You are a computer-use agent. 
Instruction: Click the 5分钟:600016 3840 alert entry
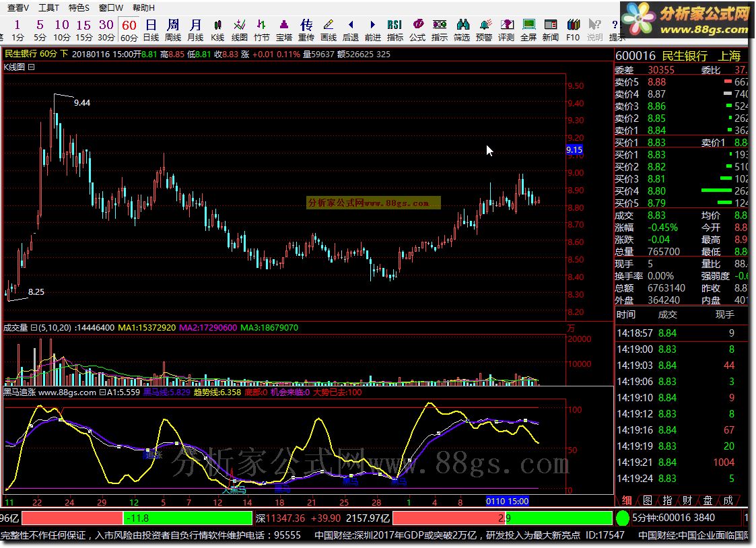(674, 518)
